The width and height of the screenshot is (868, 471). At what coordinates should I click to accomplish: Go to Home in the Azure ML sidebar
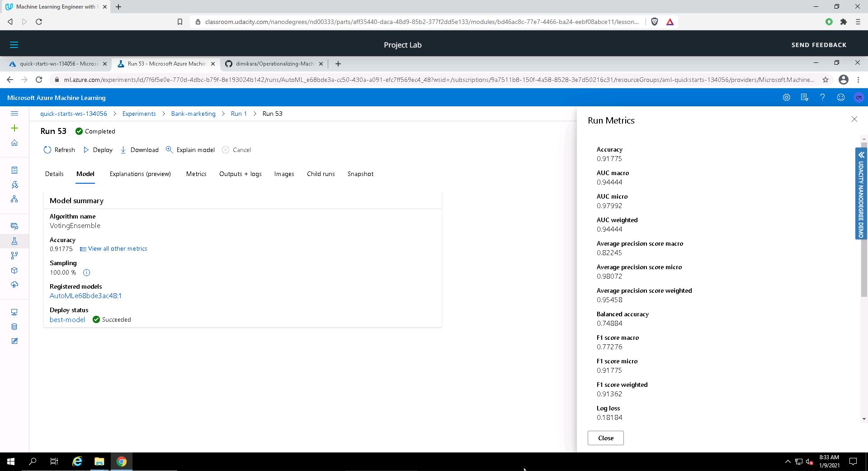tap(14, 143)
